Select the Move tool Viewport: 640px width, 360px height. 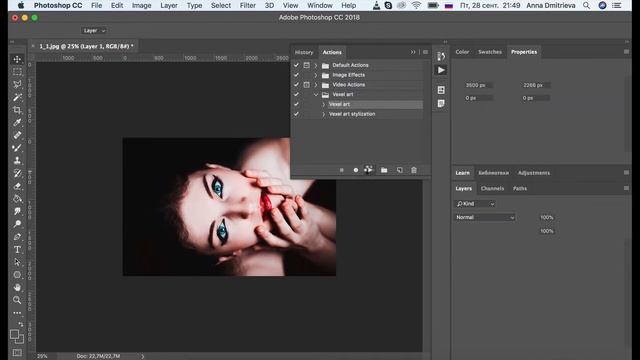click(x=17, y=59)
